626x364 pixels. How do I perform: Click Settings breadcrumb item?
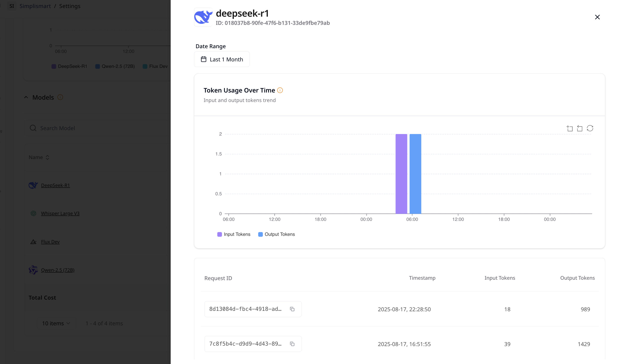point(70,6)
